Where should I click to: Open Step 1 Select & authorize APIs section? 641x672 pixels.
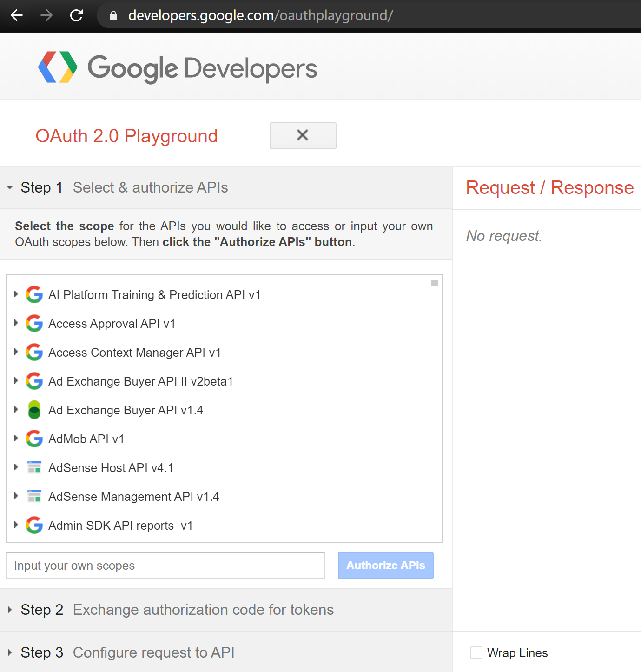pyautogui.click(x=226, y=187)
